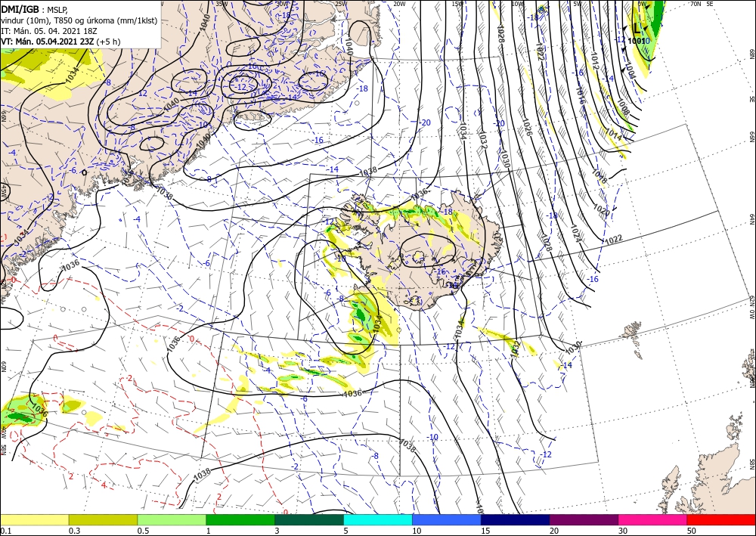Screen dimensions: 756x536
Task: Click the legend value '0.1'
Action: [x=5, y=531]
